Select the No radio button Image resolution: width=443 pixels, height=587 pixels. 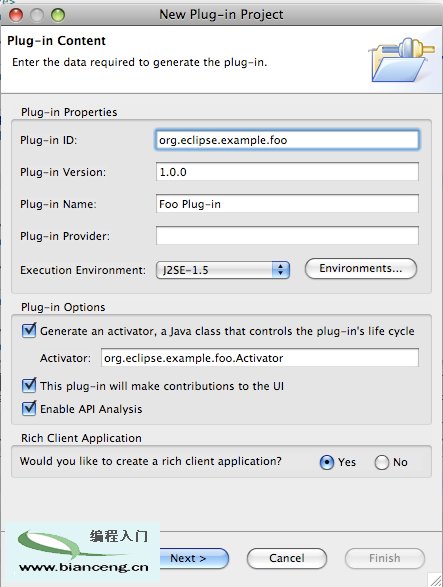pos(381,462)
